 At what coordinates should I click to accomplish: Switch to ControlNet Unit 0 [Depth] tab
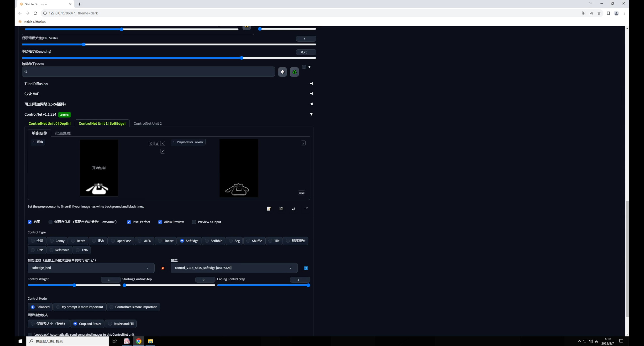point(50,123)
